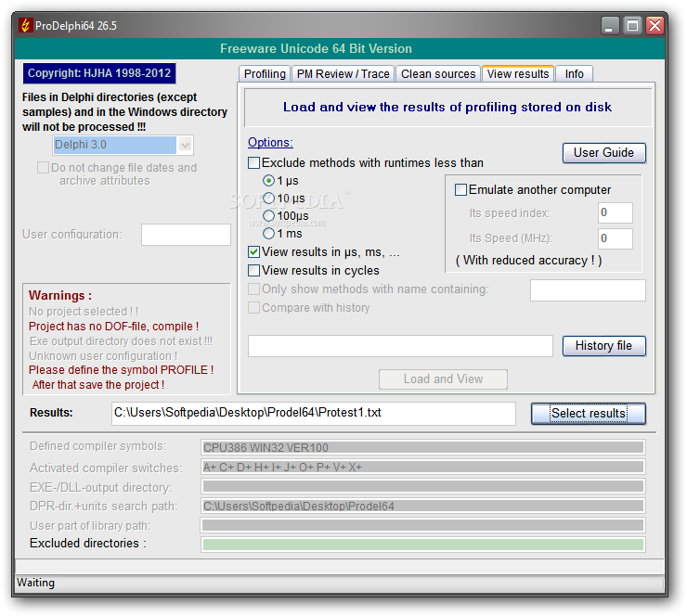Viewport: 687px width, 616px height.
Task: Click the Defined compiler symbols field
Action: pos(422,447)
